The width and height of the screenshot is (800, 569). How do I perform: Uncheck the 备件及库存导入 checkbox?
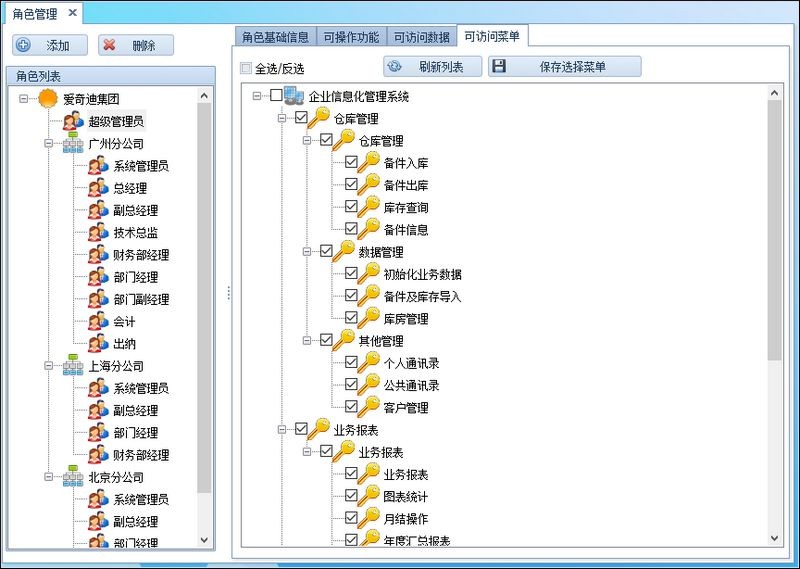351,295
